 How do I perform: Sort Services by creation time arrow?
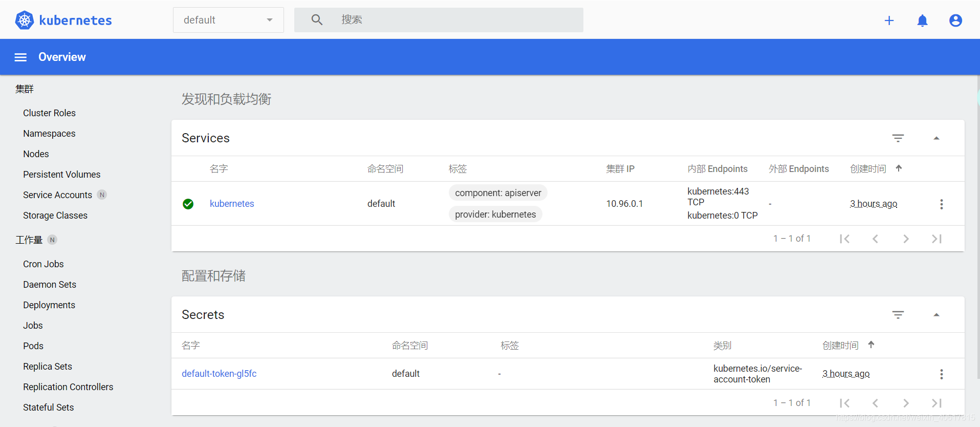click(x=899, y=168)
